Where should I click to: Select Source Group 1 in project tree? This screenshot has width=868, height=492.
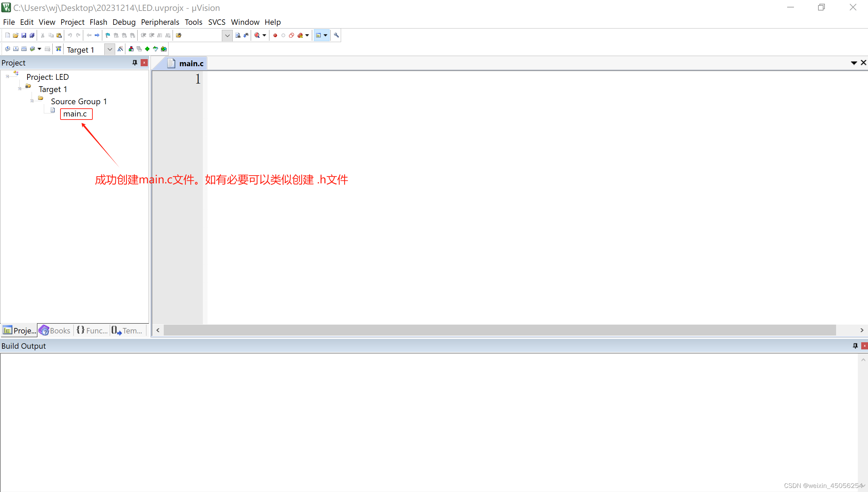(x=79, y=102)
